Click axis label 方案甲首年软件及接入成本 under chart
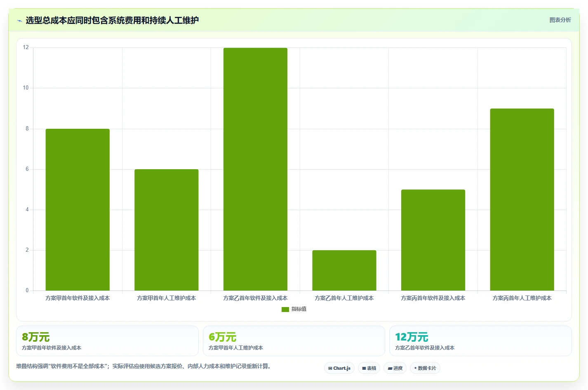 [78, 298]
